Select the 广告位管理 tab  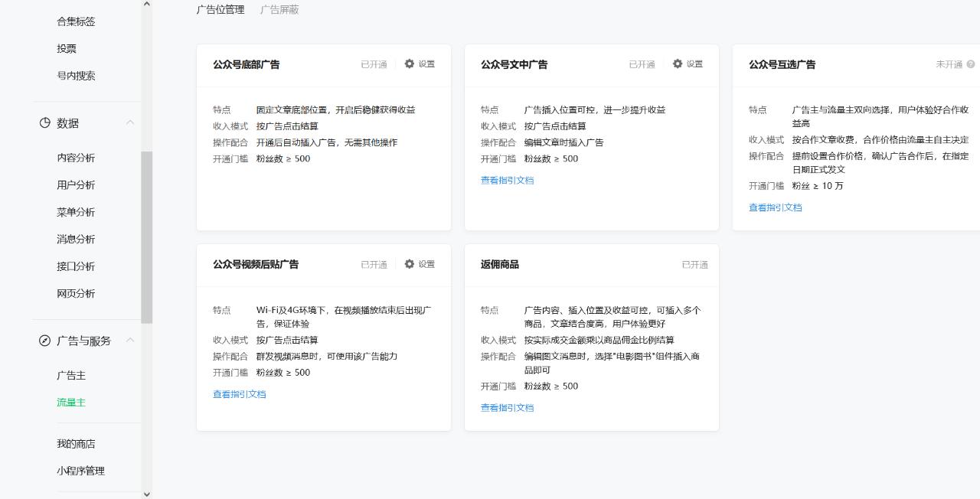pos(220,10)
